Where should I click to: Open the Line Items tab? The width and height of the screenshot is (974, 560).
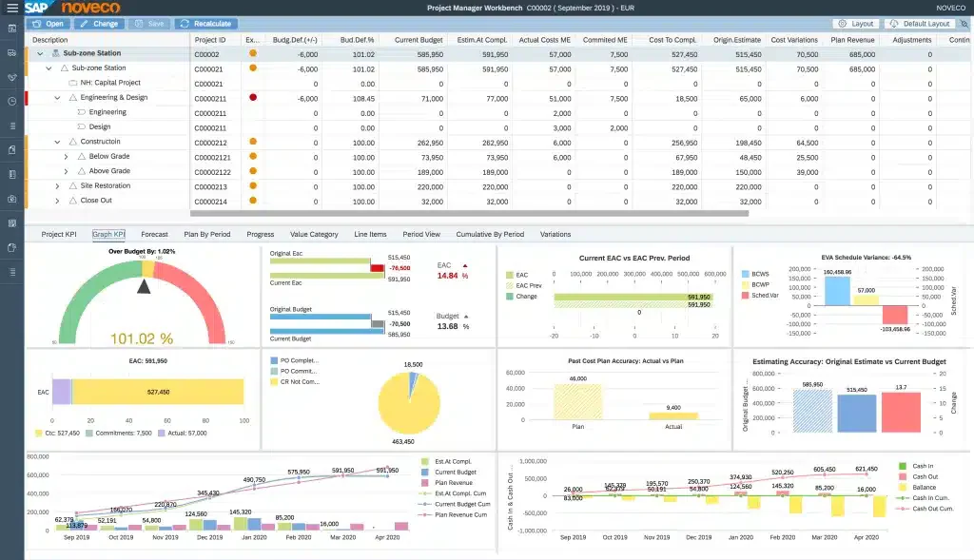pos(370,234)
